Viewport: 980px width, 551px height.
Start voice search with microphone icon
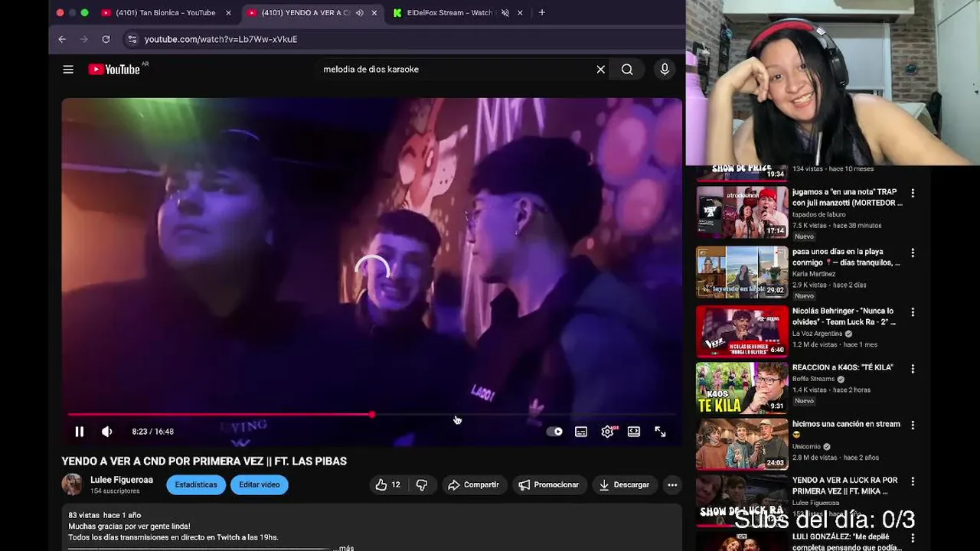point(665,70)
